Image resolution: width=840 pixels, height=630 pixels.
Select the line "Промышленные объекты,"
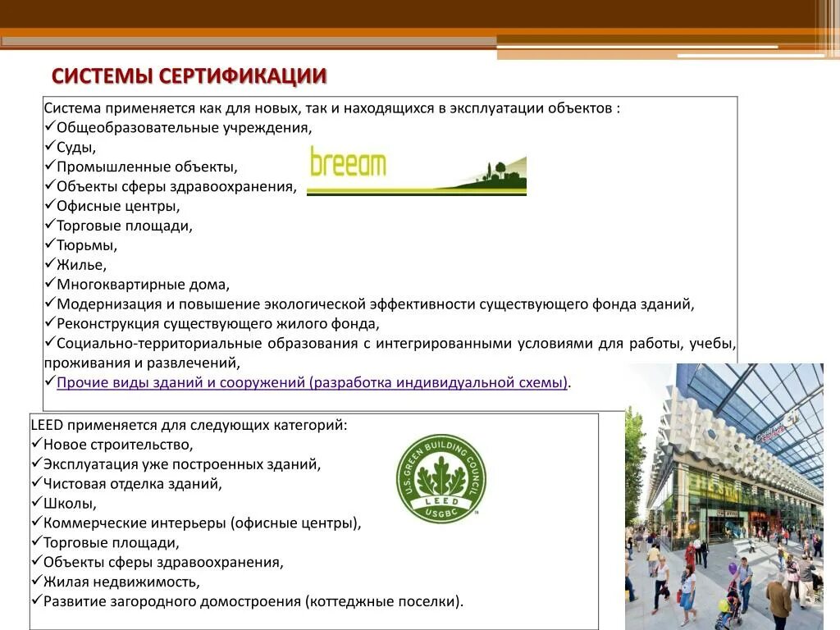[148, 167]
